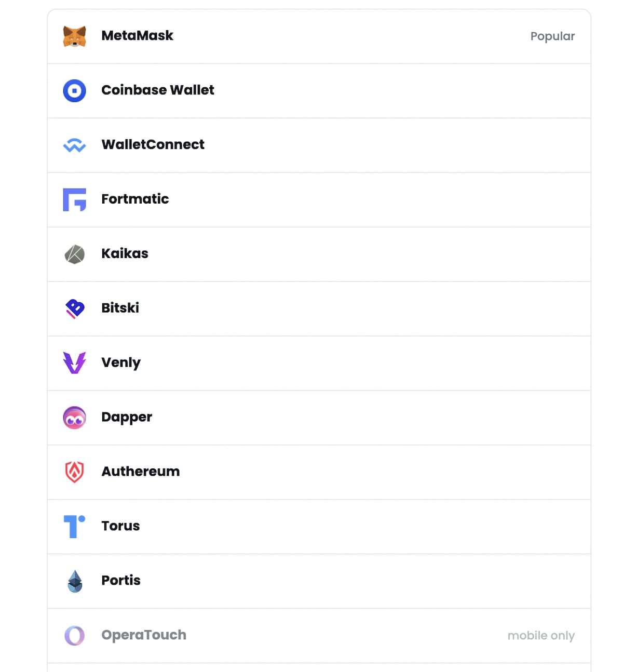This screenshot has height=672, width=623.
Task: Click the MetaMask fox icon
Action: coord(74,35)
